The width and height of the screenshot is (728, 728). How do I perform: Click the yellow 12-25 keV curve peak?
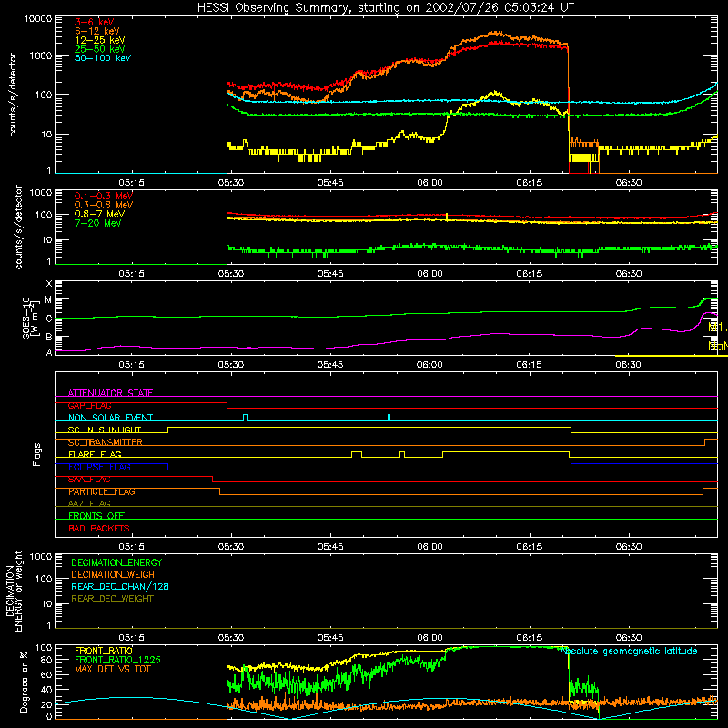[x=496, y=93]
